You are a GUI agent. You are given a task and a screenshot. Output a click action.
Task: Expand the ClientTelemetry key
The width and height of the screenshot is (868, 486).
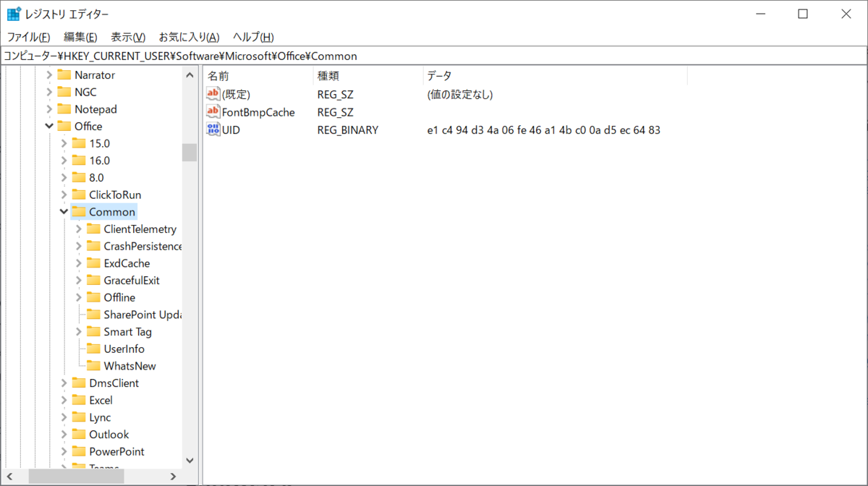point(78,229)
